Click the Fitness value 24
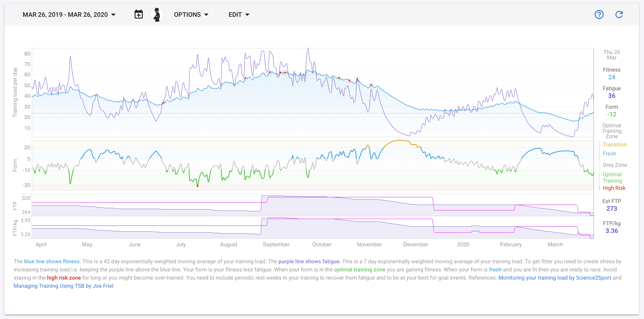The width and height of the screenshot is (644, 319). click(x=612, y=77)
